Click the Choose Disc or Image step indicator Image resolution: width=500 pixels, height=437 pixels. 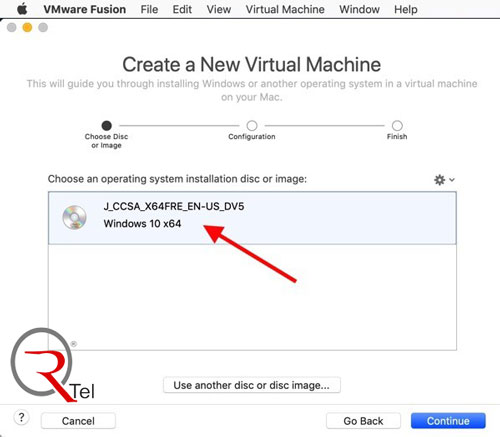click(106, 126)
